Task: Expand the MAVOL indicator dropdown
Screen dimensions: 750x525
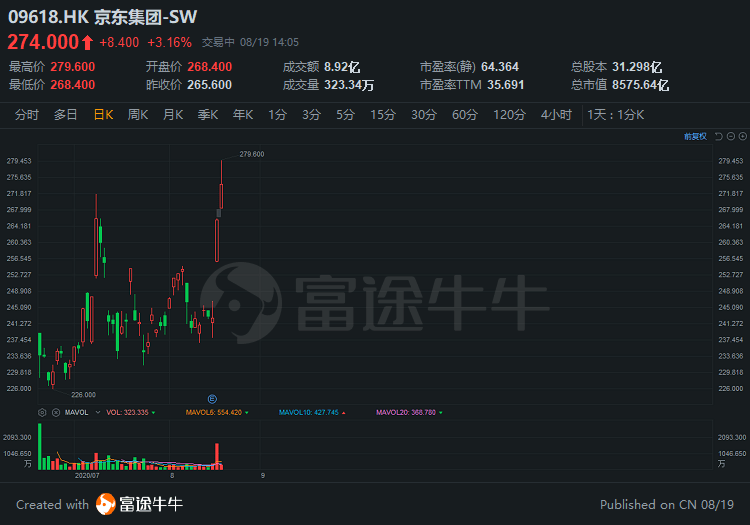Action: point(98,412)
